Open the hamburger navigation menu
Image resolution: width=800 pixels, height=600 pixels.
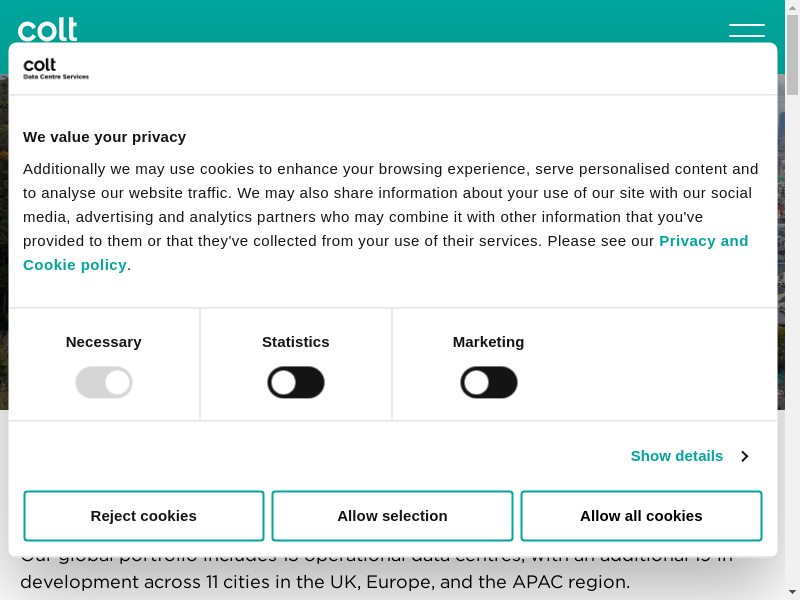[746, 30]
